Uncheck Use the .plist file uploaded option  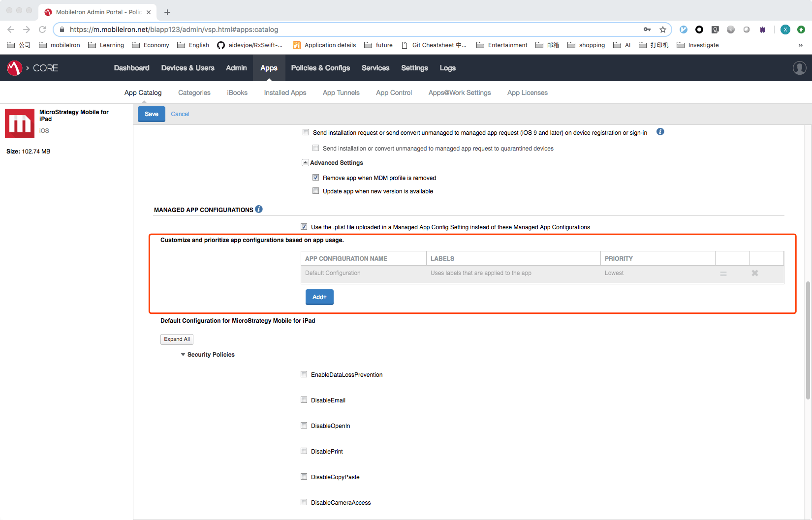point(304,227)
